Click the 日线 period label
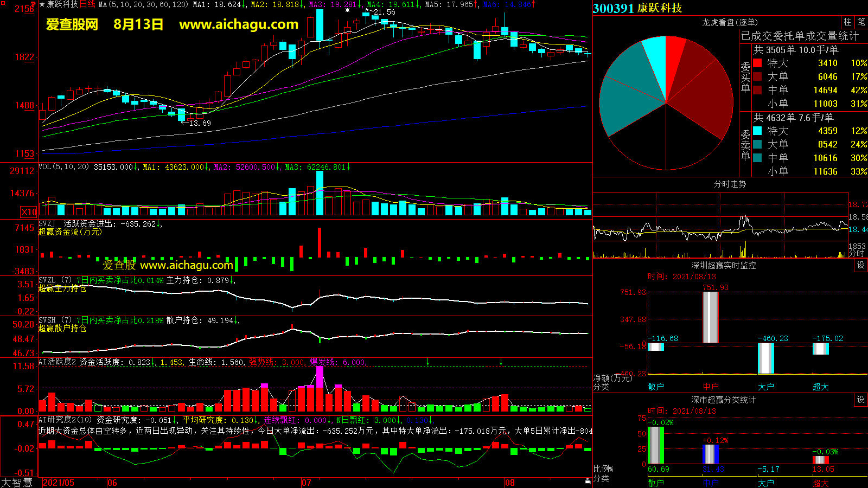Screen dimensions: 868x488 (x=87, y=4)
